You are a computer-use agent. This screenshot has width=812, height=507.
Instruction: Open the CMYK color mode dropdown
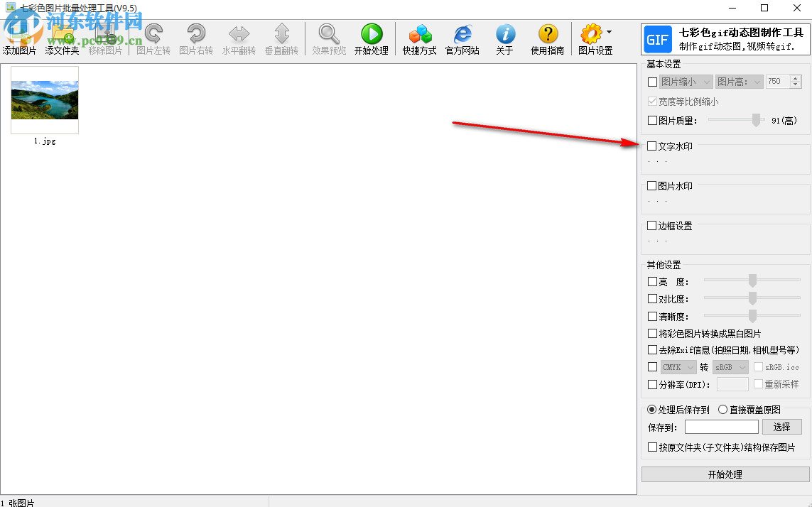[678, 367]
